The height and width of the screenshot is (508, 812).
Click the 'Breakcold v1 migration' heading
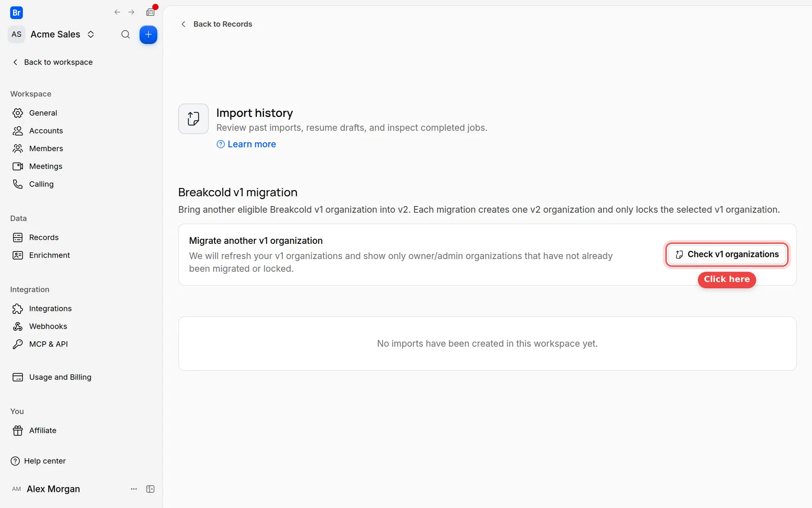pyautogui.click(x=238, y=192)
